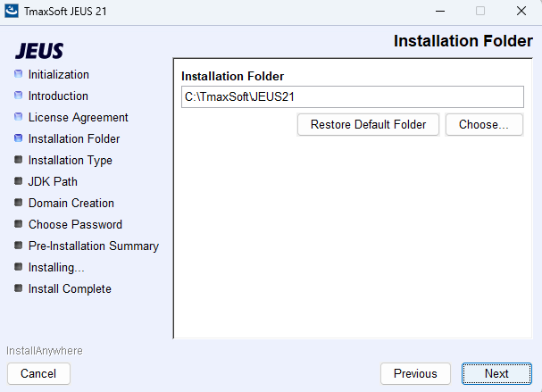Cancel the JEUS installation
542x392 pixels.
click(38, 373)
